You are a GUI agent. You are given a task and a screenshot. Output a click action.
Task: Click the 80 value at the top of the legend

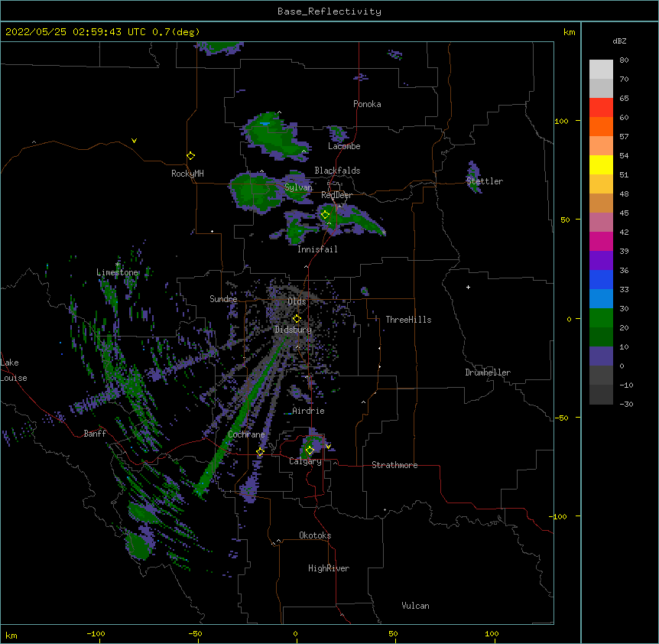tap(624, 60)
